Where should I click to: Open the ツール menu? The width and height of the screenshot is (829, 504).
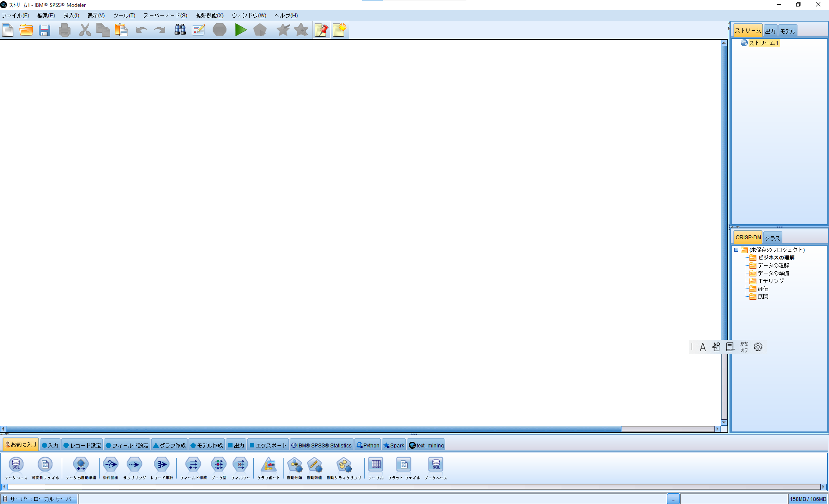pos(124,15)
